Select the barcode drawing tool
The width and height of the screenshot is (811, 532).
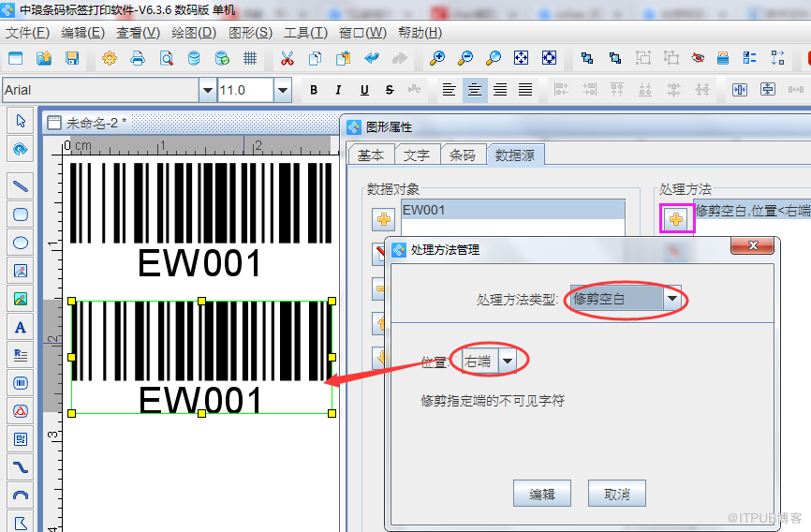coord(21,383)
